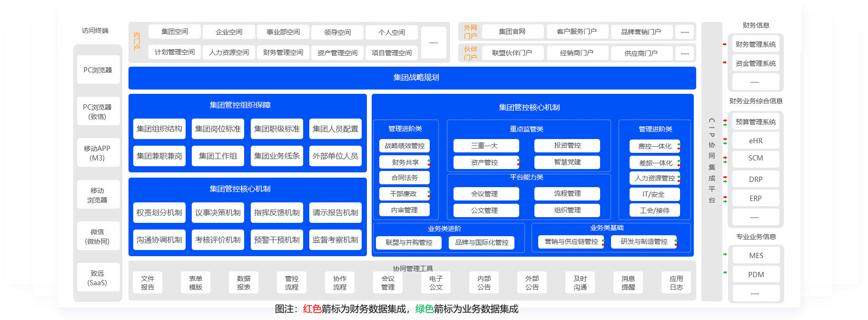The height and width of the screenshot is (320, 868).
Task: Open 战略绩效管控 item
Action: [x=404, y=146]
